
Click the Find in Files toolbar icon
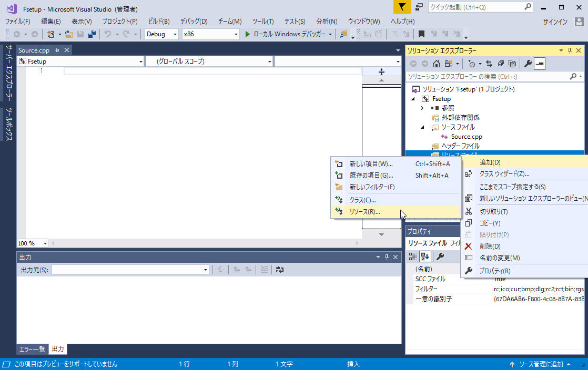(x=343, y=34)
